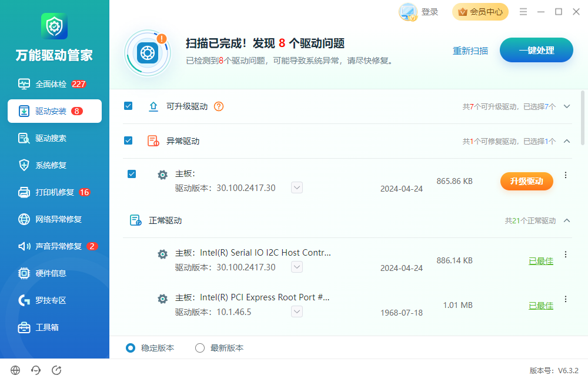Screen dimensions: 588x382
Task: Open more options for Serial IO I2C driver
Action: 566,254
